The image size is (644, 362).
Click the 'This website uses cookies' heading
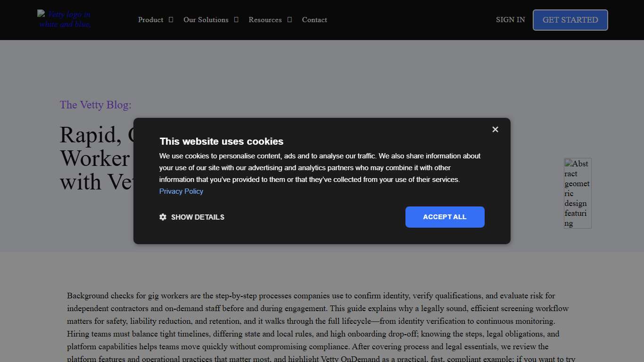[x=221, y=141]
